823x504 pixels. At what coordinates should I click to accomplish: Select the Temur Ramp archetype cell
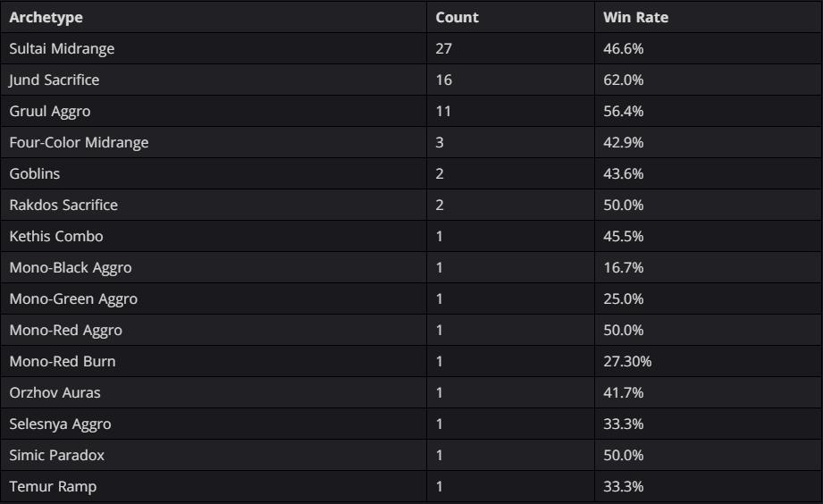(x=214, y=487)
